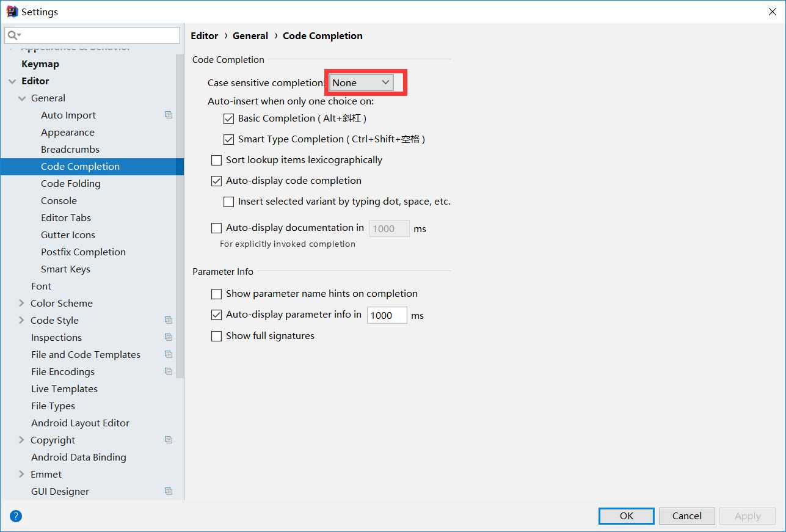The image size is (786, 532).
Task: Open Postfix Completion settings
Action: (83, 252)
